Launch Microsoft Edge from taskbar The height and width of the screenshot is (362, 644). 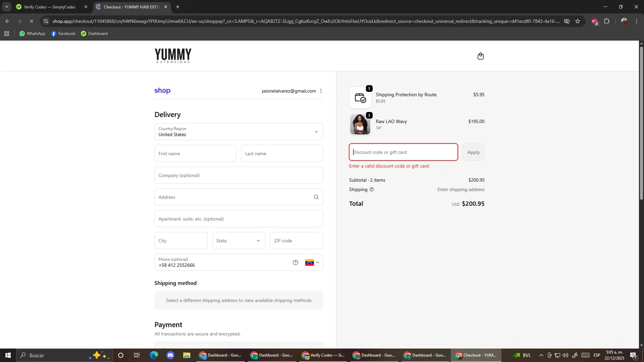pyautogui.click(x=154, y=355)
